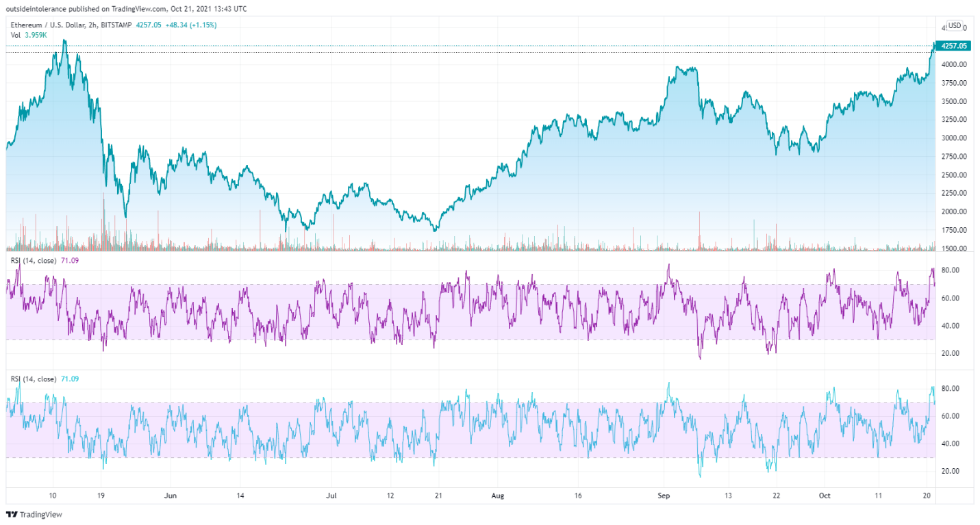The height and width of the screenshot is (525, 980).
Task: Click the 4000.00 price axis label
Action: pos(954,64)
